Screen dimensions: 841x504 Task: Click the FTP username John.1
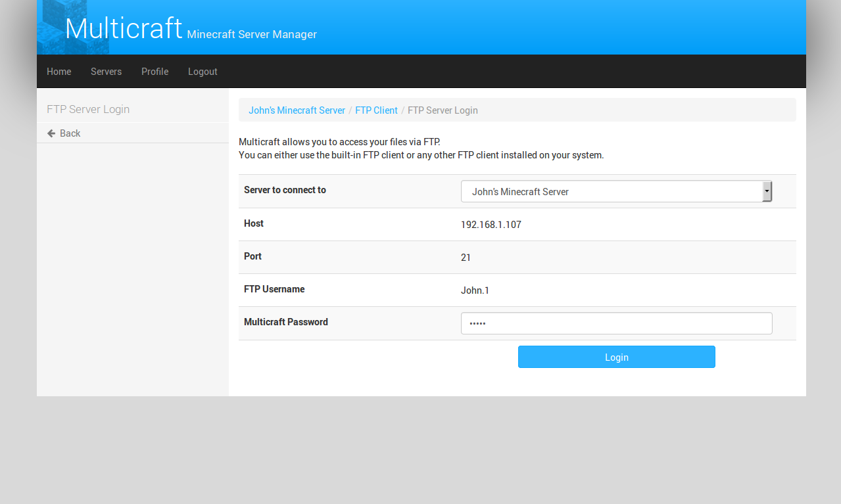click(x=475, y=290)
